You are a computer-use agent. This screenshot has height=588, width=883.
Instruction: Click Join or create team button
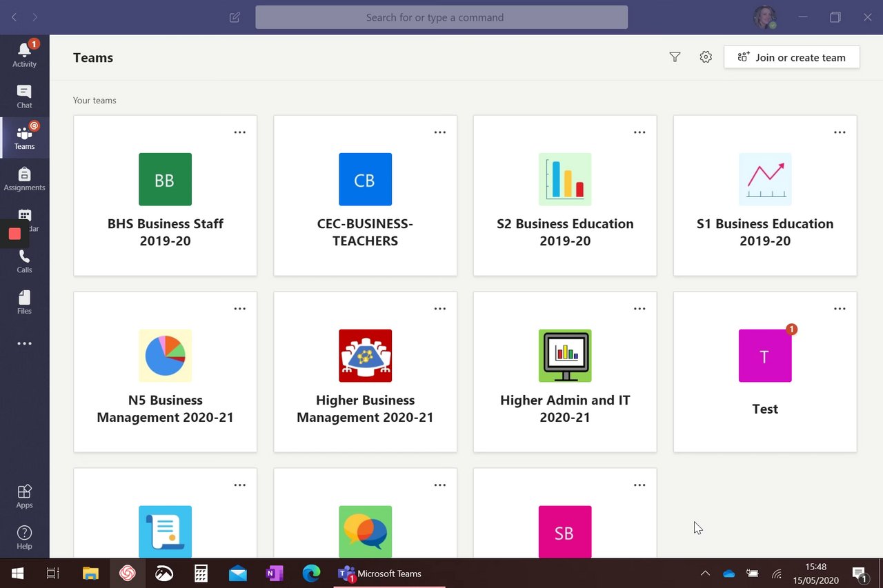point(792,57)
